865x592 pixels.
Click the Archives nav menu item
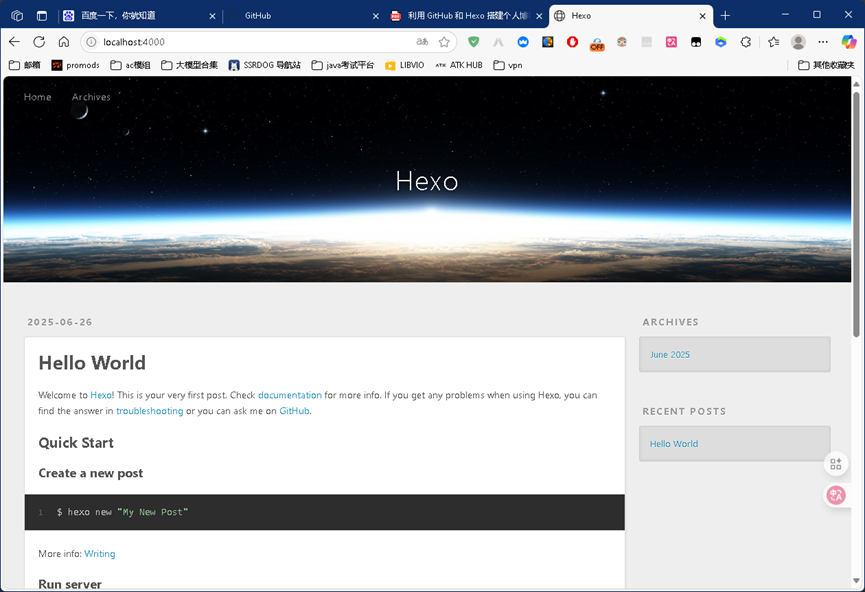click(91, 97)
